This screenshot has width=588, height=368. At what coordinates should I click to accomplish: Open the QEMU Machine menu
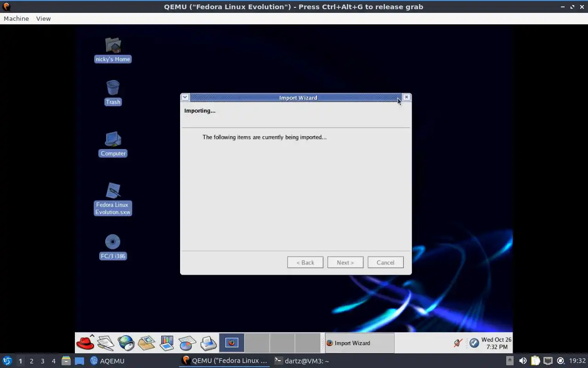pyautogui.click(x=16, y=18)
